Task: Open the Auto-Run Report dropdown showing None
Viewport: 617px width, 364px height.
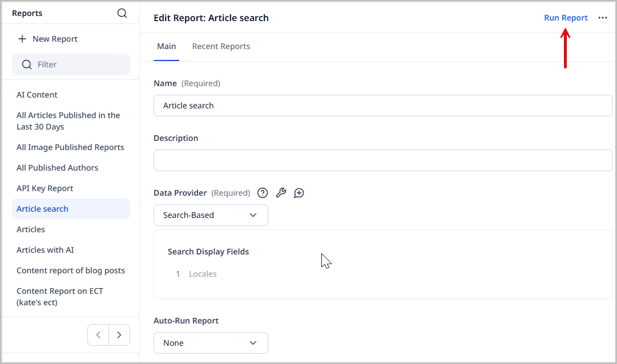Action: pos(211,343)
